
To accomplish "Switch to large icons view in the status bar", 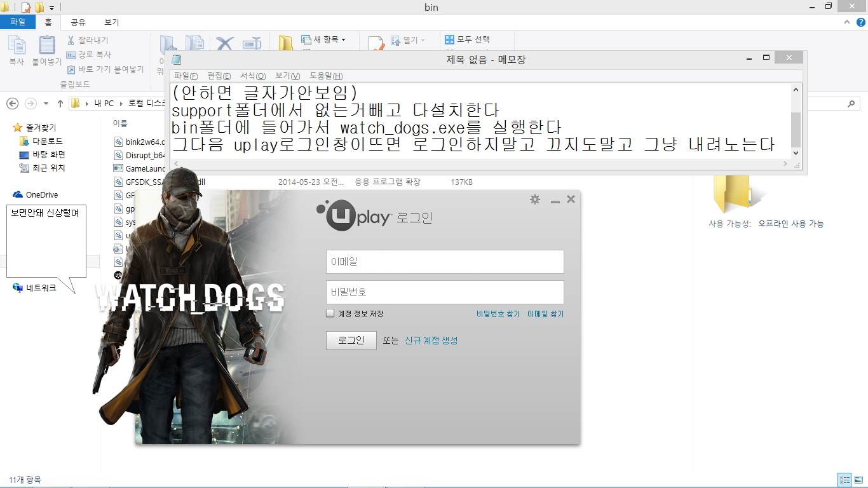I will (x=858, y=480).
